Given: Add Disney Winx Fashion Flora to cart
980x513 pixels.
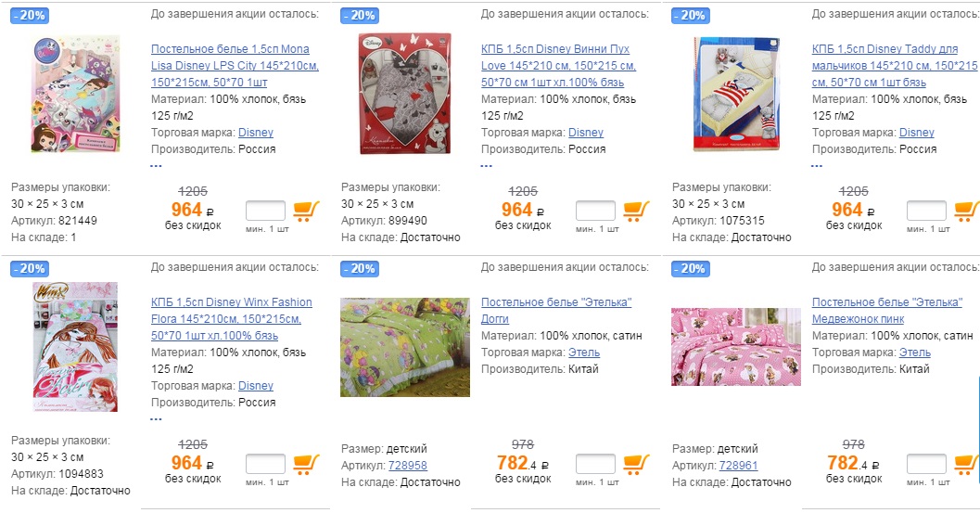Looking at the screenshot, I should coord(306,464).
